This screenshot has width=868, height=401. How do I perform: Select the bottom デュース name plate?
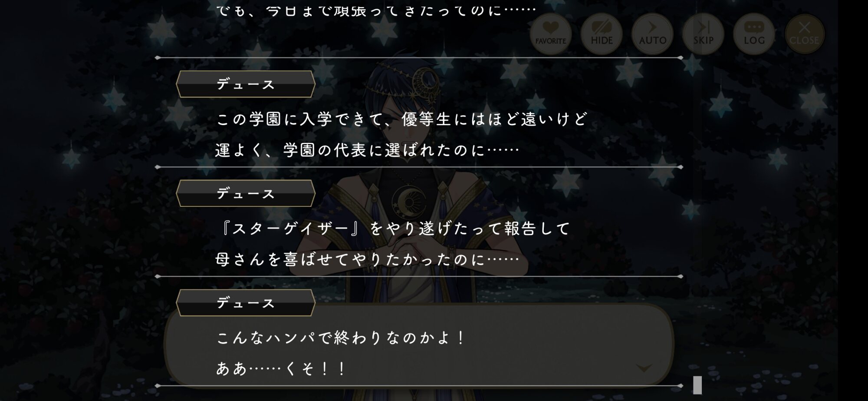tap(246, 303)
